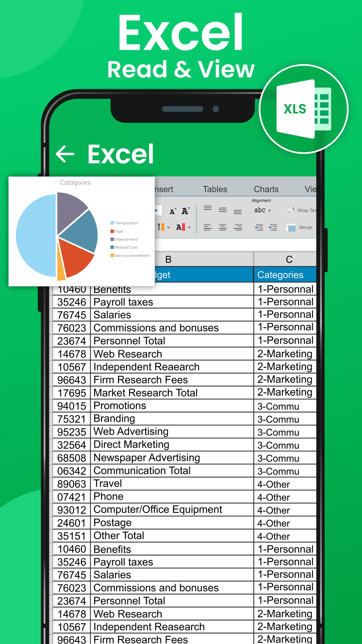362x644 pixels.
Task: Select the Independent Reasearch cell
Action: (172, 627)
